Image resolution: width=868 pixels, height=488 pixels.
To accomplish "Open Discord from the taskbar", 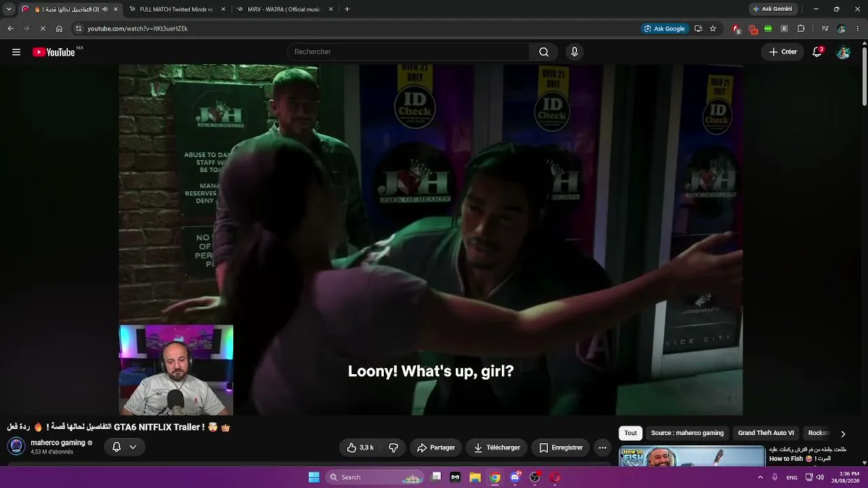I will (x=515, y=477).
